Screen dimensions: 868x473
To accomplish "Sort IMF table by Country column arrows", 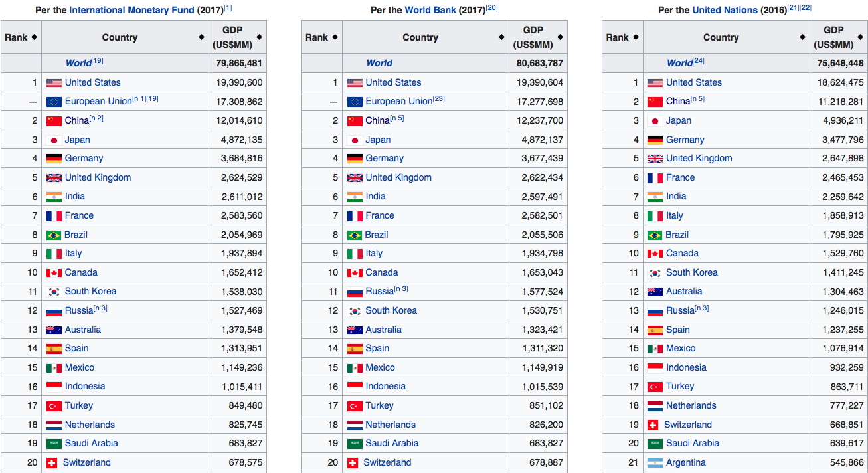I will point(201,37).
